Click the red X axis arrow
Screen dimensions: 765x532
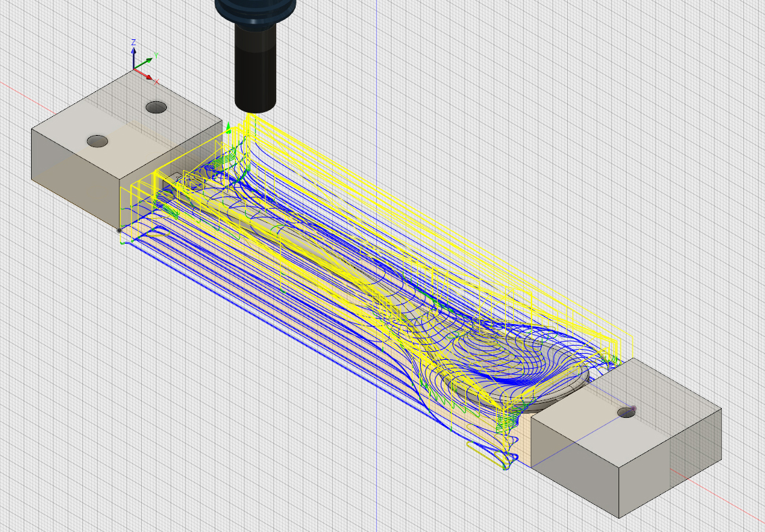coord(149,78)
